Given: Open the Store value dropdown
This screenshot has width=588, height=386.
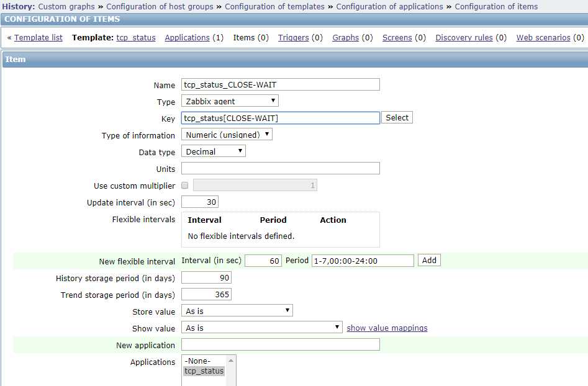Looking at the screenshot, I should click(237, 311).
